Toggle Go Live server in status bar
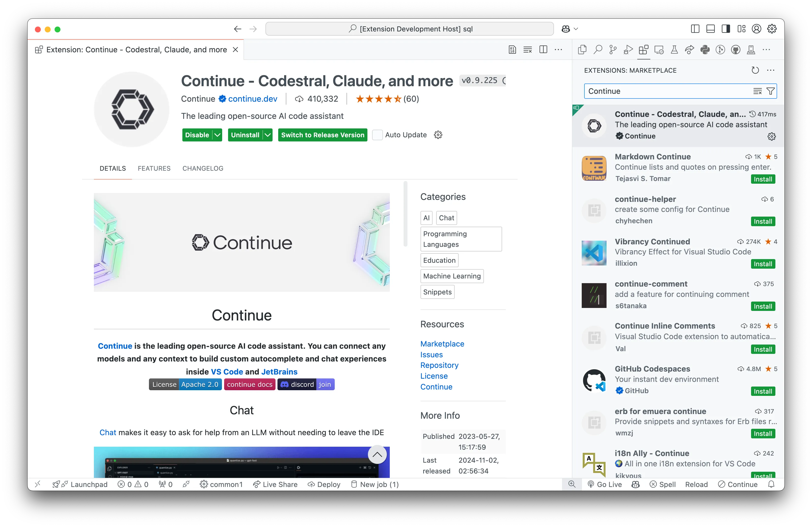 pyautogui.click(x=605, y=484)
